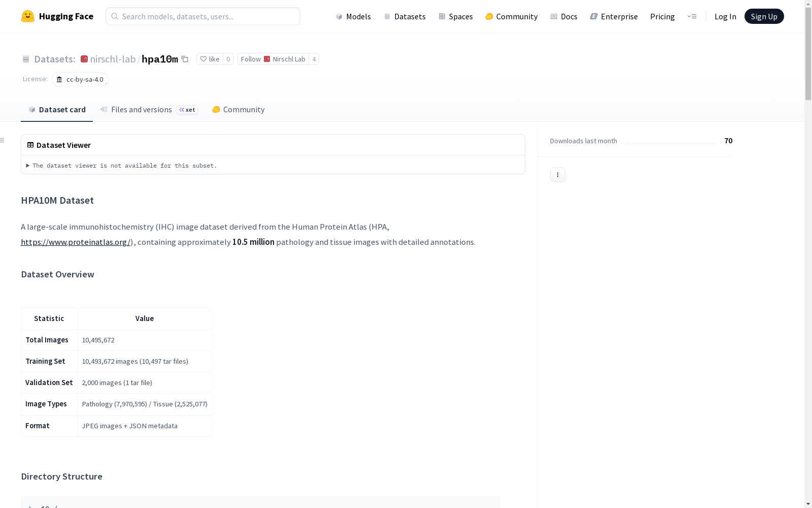Click the Statistic column header
Screen dimensions: 812x508
tap(49, 319)
